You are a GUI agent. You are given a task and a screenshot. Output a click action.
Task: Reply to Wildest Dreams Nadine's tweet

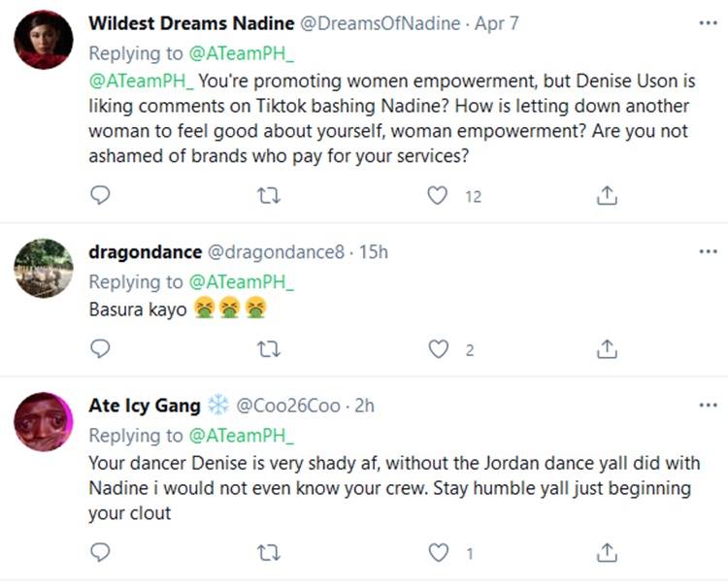pos(100,196)
